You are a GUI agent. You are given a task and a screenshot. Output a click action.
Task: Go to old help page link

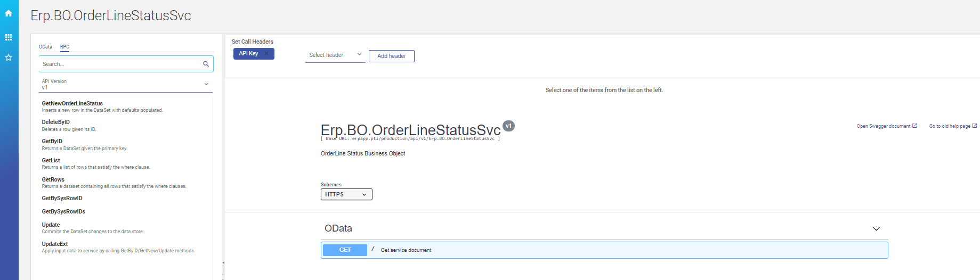953,126
